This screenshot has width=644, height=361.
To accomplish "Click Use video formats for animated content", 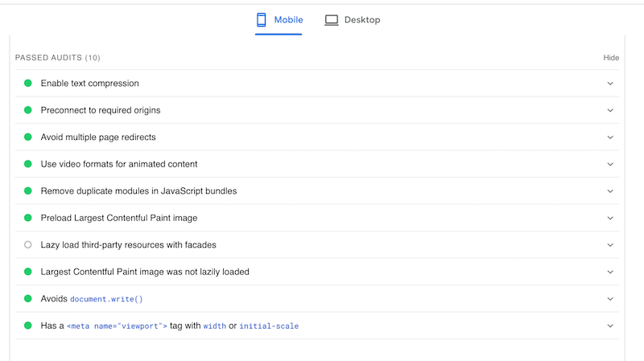I will (119, 164).
